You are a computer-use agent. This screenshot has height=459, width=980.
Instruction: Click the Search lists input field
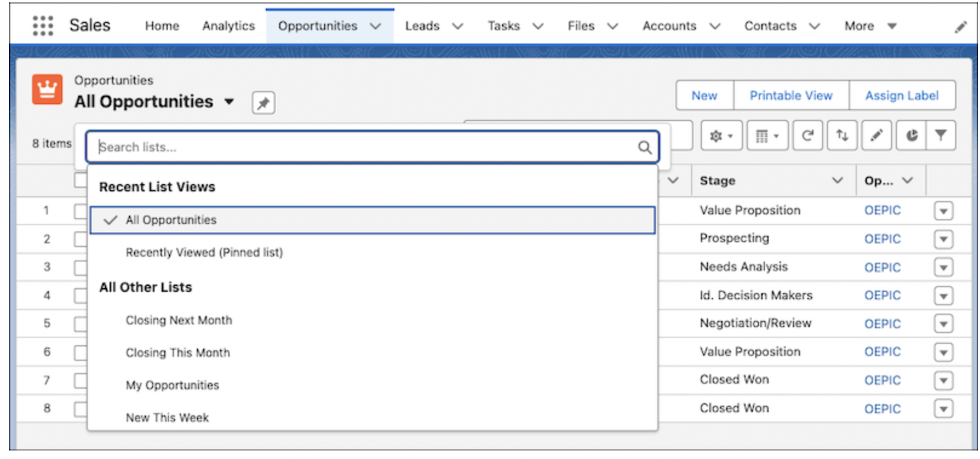point(372,147)
